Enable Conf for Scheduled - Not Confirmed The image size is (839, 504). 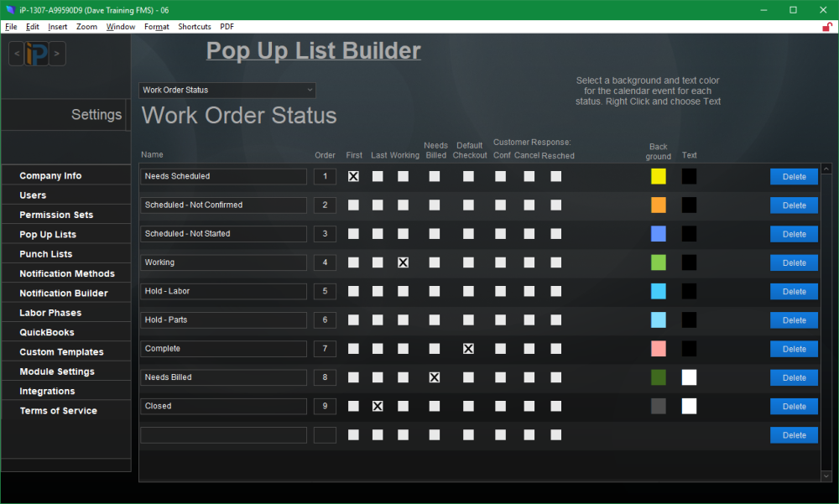(x=501, y=205)
